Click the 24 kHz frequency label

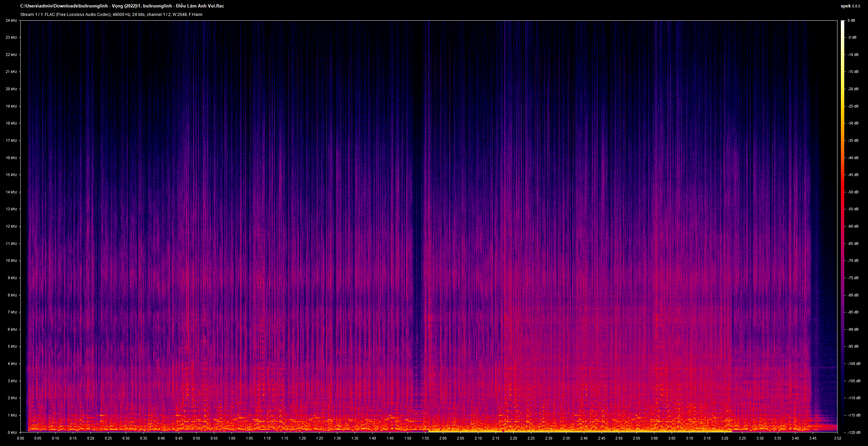[11, 21]
